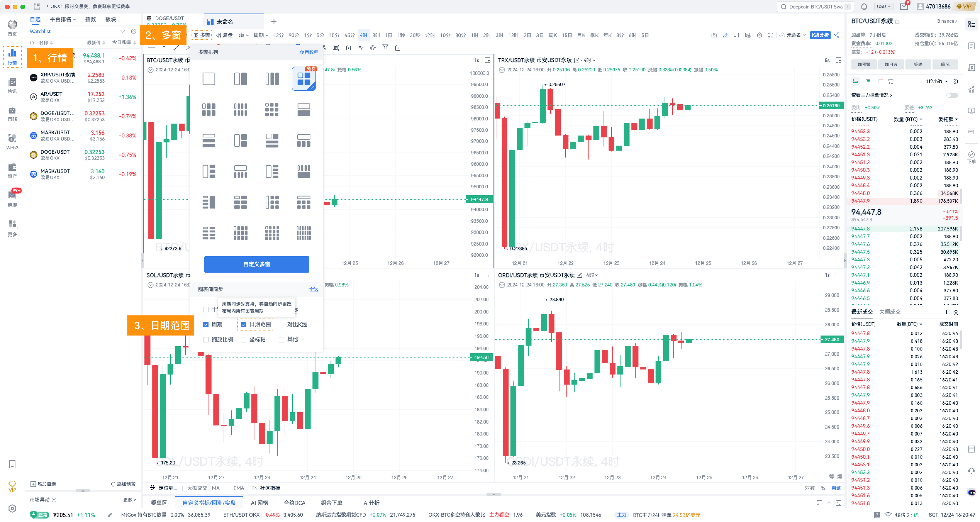Toggle the drawing pencil icon in chart toolbar
980x522 pixels.
point(725,35)
